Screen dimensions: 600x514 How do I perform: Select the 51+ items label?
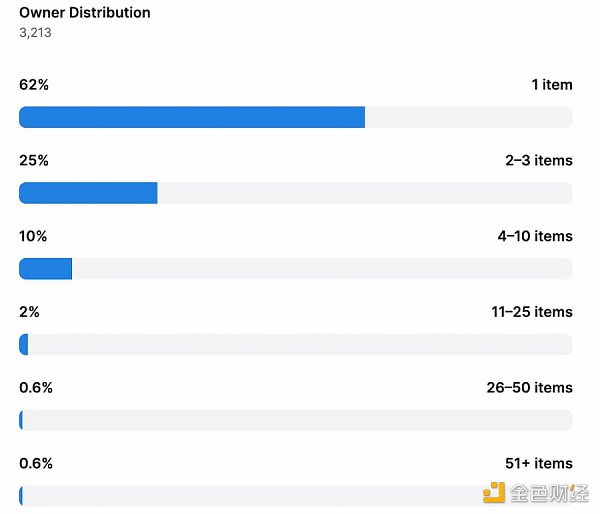coord(539,463)
